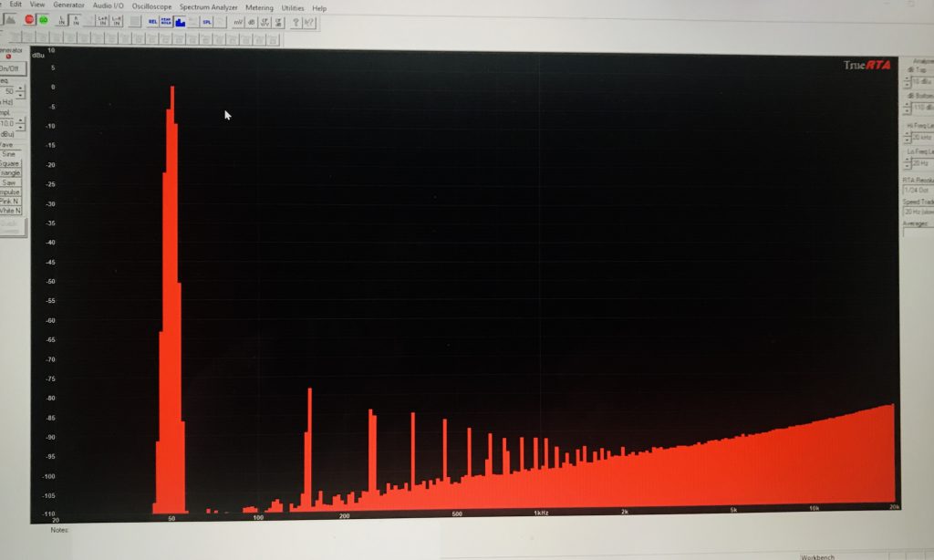Viewport: 934px width, 560px height.
Task: Click the crest factor V/V toolbar icon
Action: [265, 22]
